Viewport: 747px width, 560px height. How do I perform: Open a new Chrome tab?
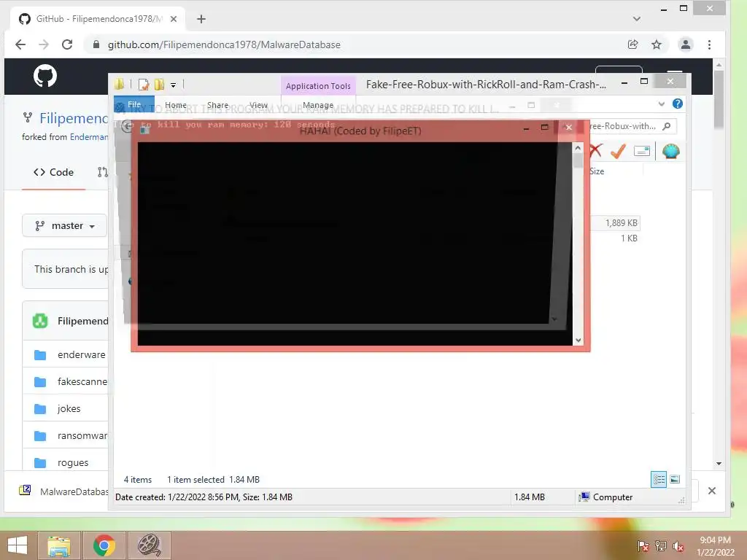click(x=201, y=19)
